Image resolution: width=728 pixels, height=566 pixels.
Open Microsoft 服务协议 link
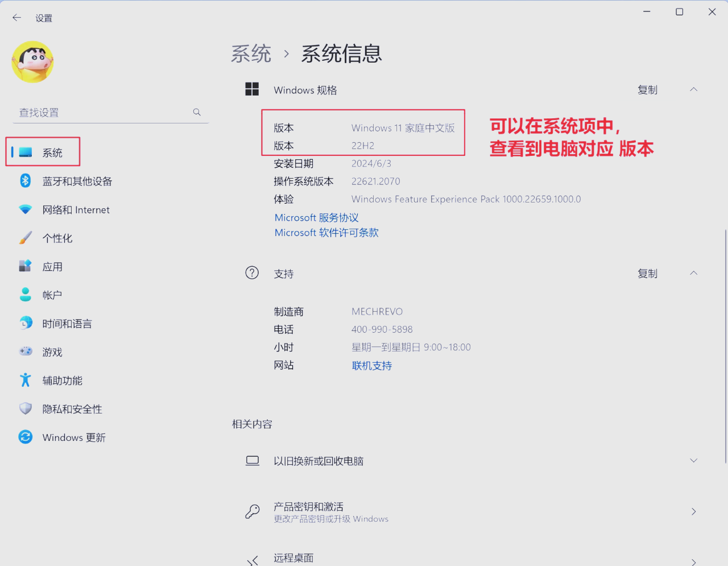(x=317, y=218)
